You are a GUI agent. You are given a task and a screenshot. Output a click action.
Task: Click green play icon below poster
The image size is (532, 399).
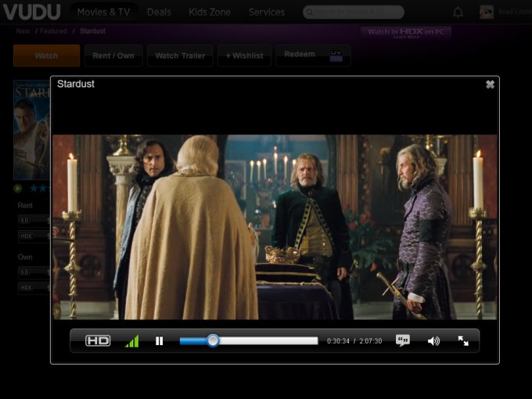pyautogui.click(x=18, y=188)
